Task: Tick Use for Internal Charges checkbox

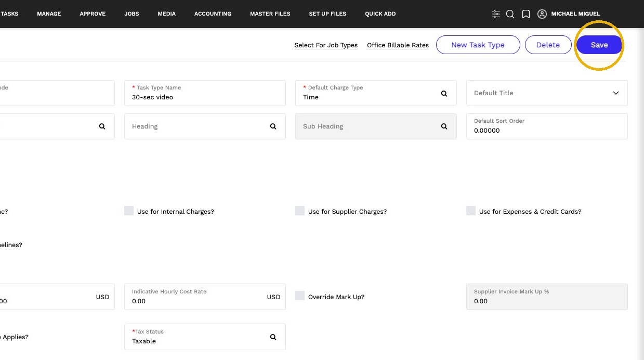Action: click(129, 211)
